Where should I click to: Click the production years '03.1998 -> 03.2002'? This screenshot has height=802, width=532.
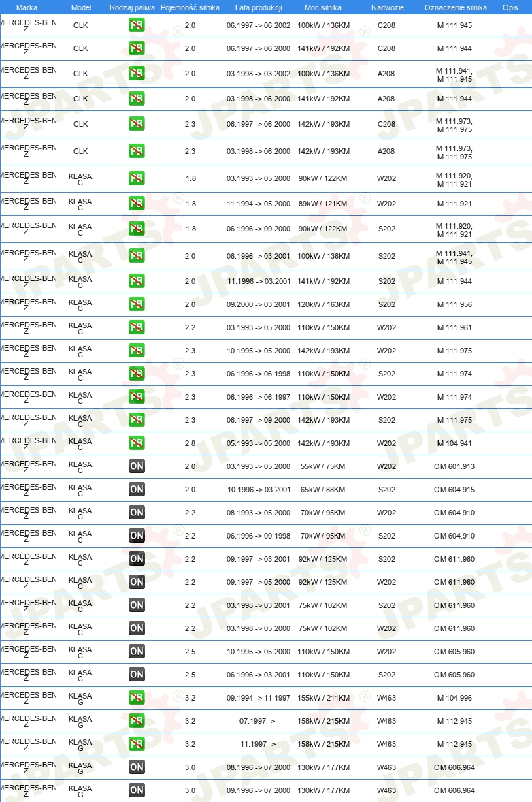pyautogui.click(x=259, y=74)
